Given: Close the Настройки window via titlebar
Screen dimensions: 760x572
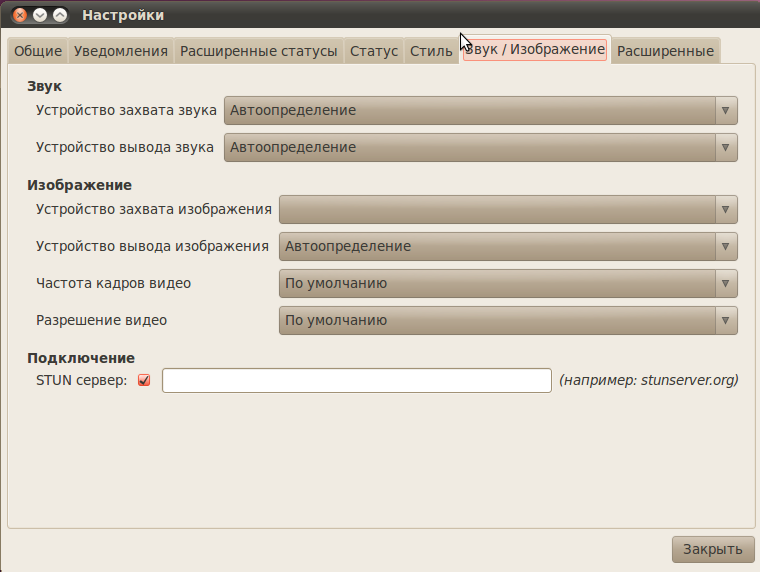Looking at the screenshot, I should coord(20,15).
